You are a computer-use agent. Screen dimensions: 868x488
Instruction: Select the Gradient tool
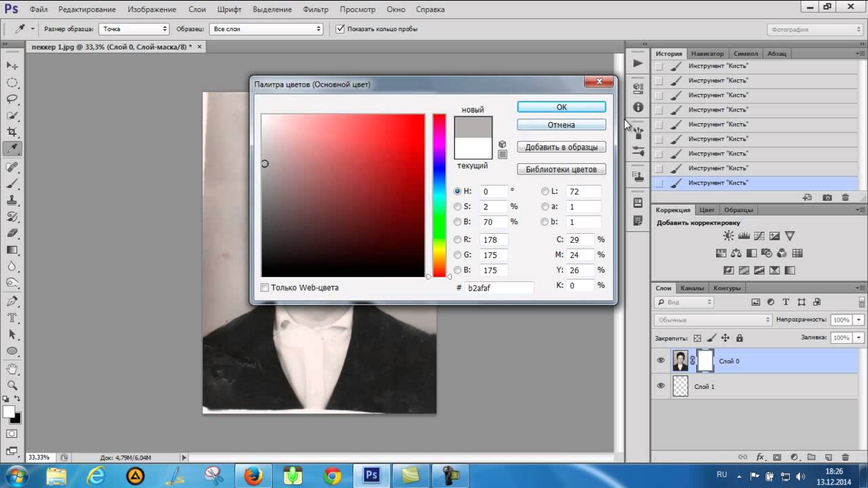(12, 250)
